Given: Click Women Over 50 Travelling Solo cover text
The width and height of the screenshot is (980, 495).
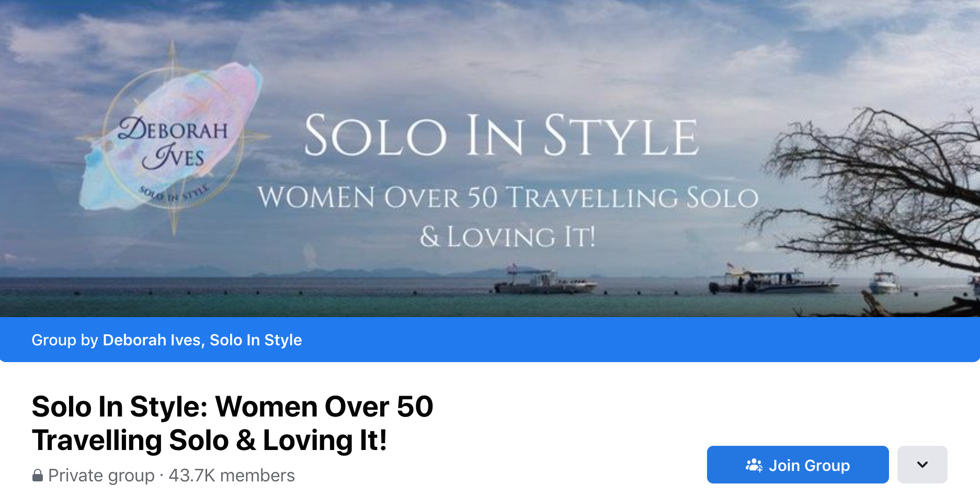Looking at the screenshot, I should 508,198.
